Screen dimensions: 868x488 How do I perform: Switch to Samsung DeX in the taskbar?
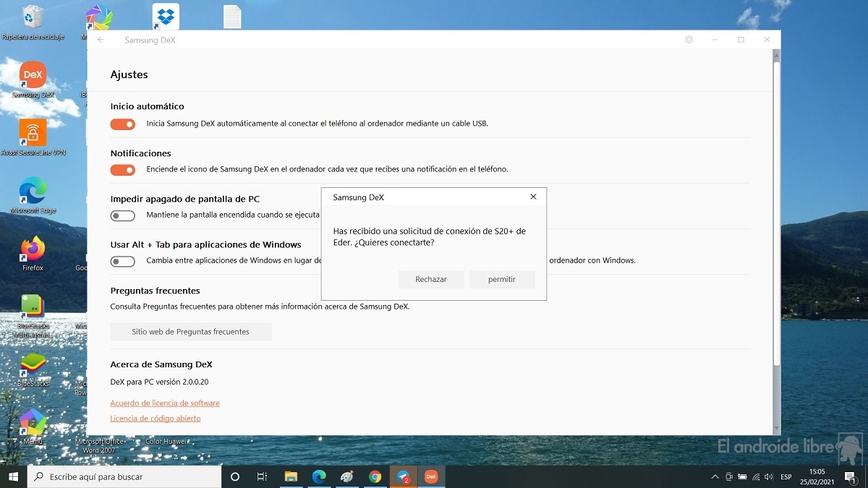coord(431,476)
